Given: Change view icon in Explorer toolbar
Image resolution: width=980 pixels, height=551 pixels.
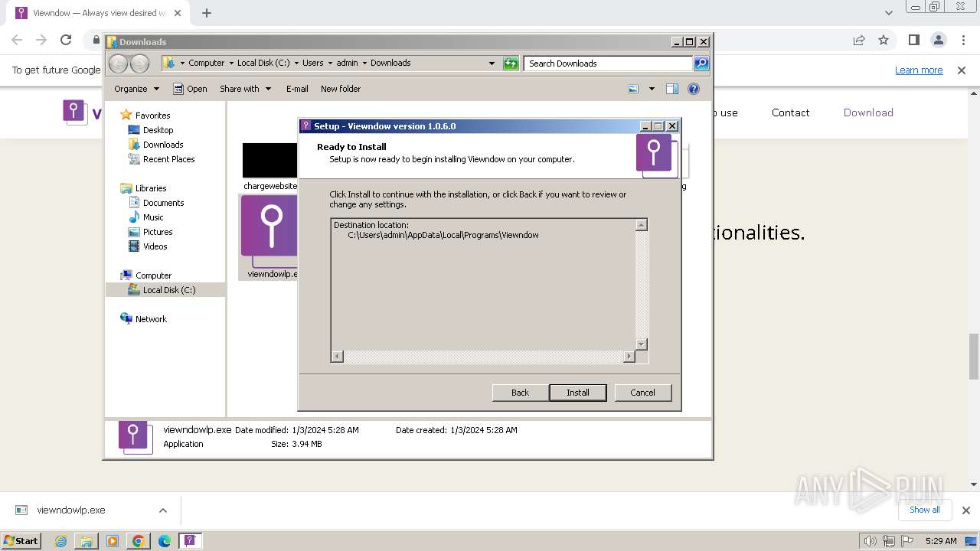Looking at the screenshot, I should [633, 89].
